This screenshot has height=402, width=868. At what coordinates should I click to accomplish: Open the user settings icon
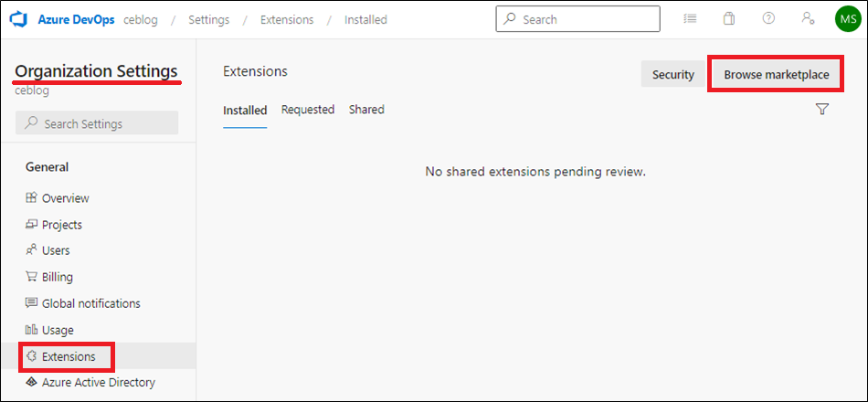[x=808, y=19]
